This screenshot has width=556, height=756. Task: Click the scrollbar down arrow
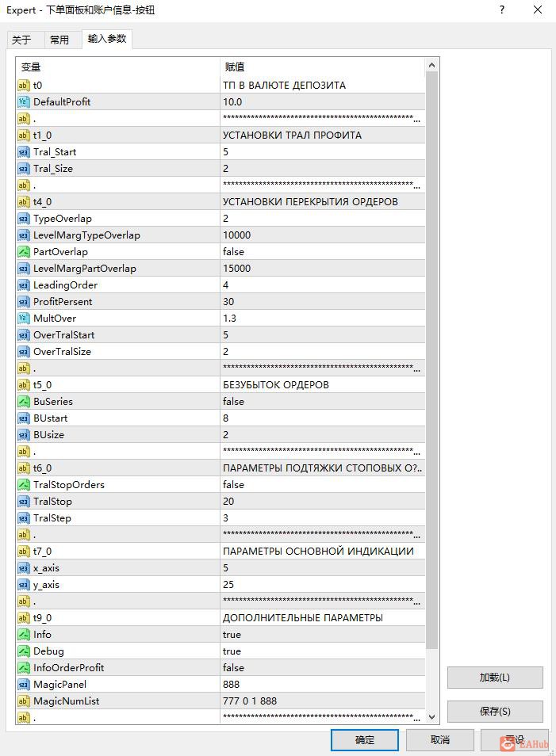click(432, 717)
